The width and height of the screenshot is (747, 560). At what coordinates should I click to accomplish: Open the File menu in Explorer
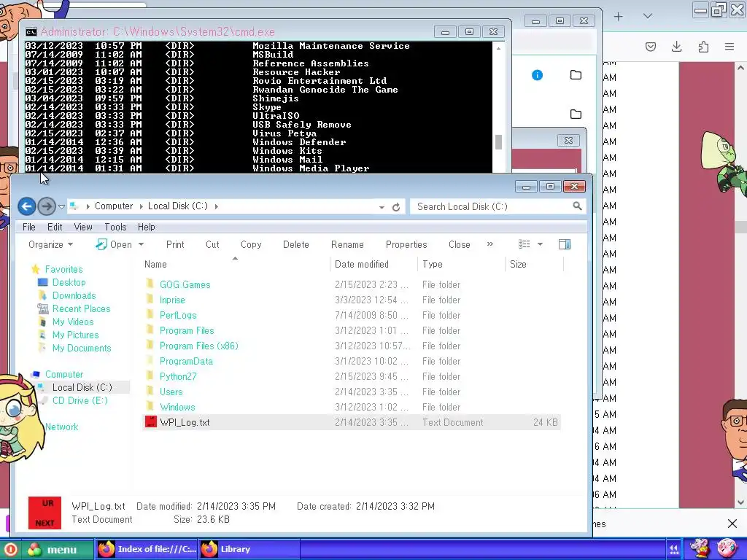(29, 227)
